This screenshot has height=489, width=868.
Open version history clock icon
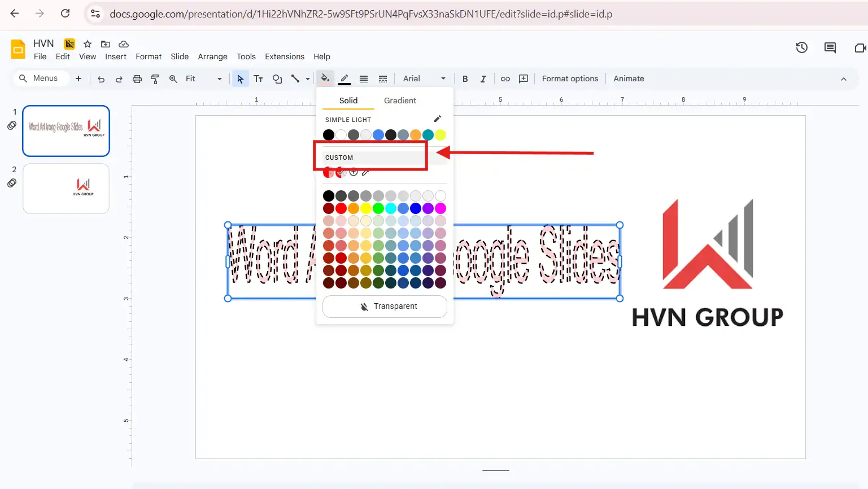point(801,48)
